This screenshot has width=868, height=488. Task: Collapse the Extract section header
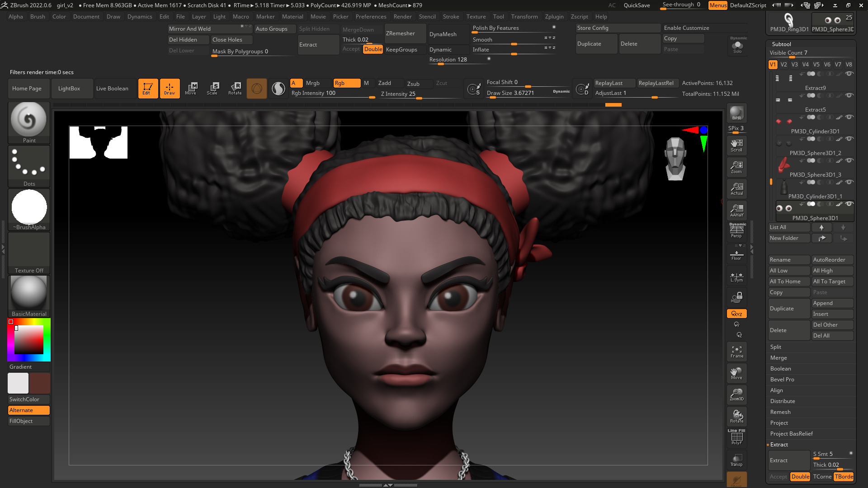pyautogui.click(x=779, y=445)
